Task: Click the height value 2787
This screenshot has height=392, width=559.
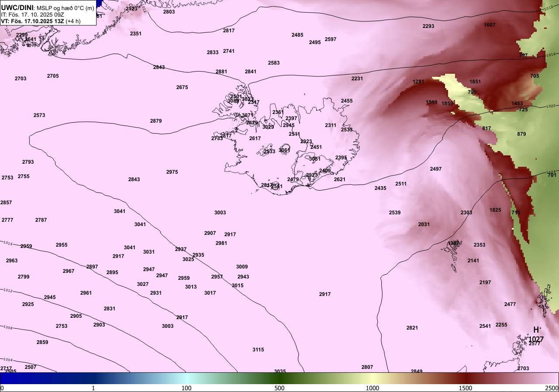Action: click(x=41, y=220)
